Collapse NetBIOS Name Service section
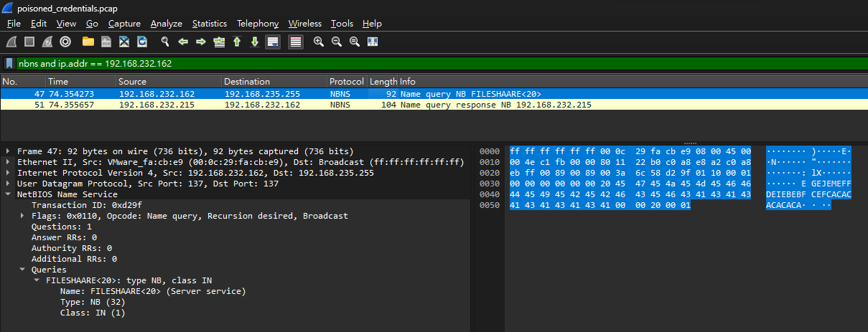The width and height of the screenshot is (868, 332). coord(8,194)
